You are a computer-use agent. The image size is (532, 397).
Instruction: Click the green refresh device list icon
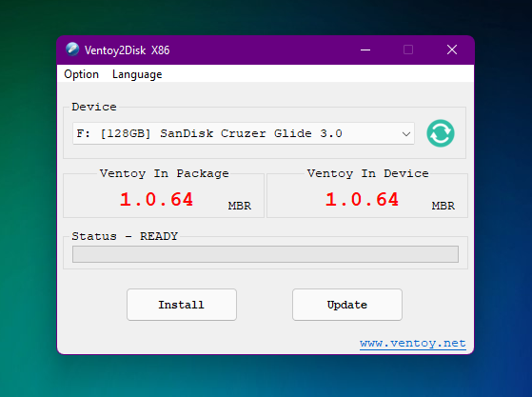click(441, 133)
